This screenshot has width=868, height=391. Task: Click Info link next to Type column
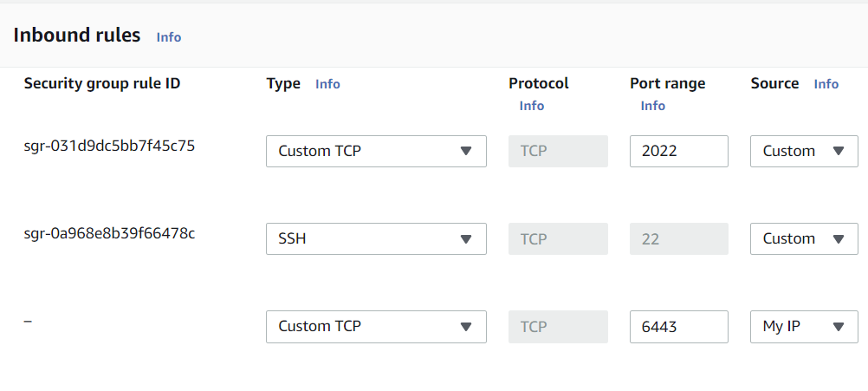point(327,84)
